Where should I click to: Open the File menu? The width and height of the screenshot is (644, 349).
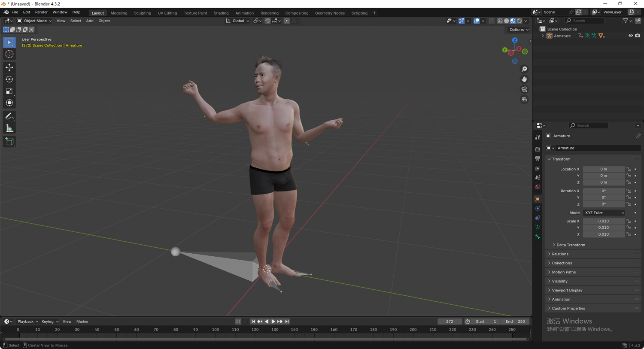pyautogui.click(x=15, y=12)
